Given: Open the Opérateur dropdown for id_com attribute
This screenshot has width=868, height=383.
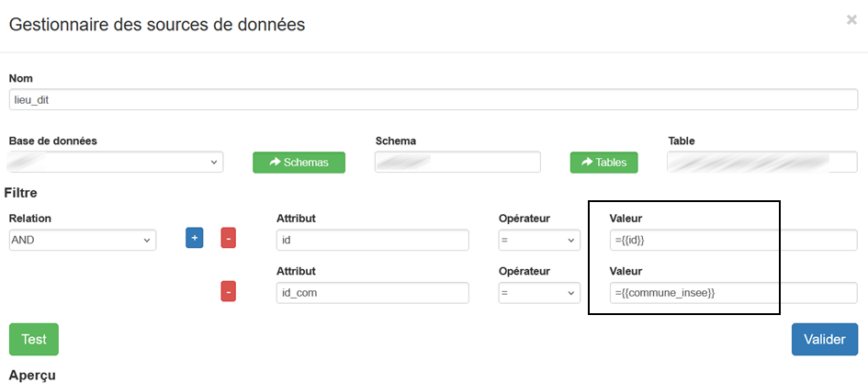Looking at the screenshot, I should pyautogui.click(x=539, y=293).
